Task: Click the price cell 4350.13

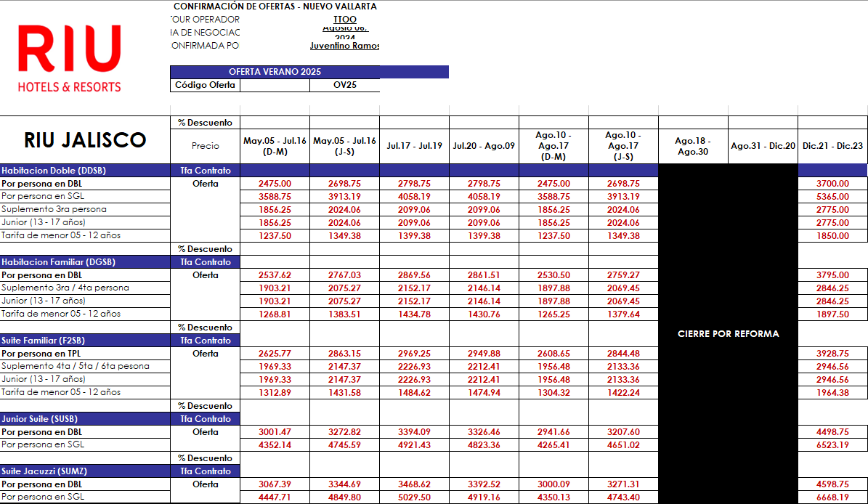Action: (x=553, y=497)
